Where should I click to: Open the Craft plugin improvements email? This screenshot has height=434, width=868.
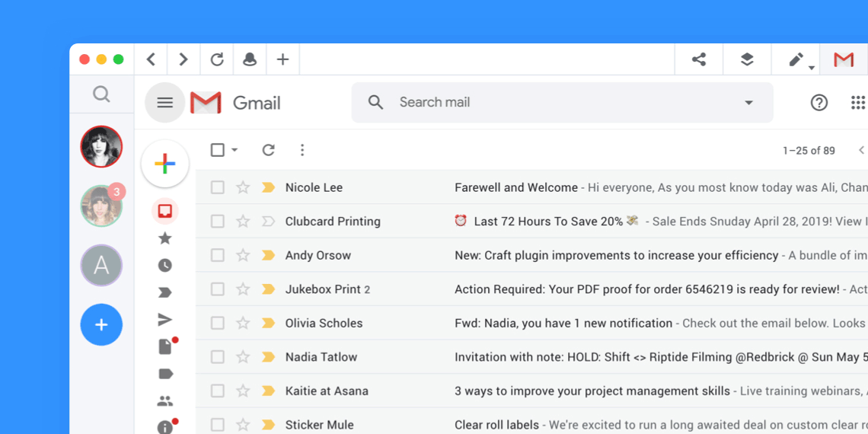click(616, 255)
